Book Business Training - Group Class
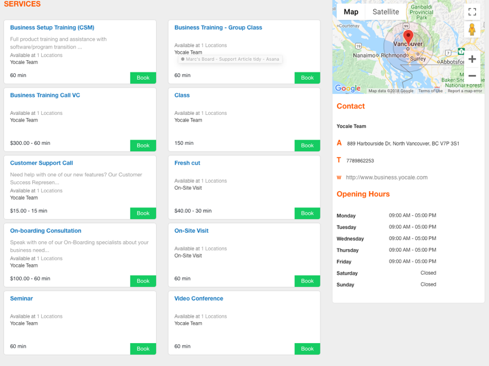Image resolution: width=489 pixels, height=366 pixels. (x=307, y=78)
